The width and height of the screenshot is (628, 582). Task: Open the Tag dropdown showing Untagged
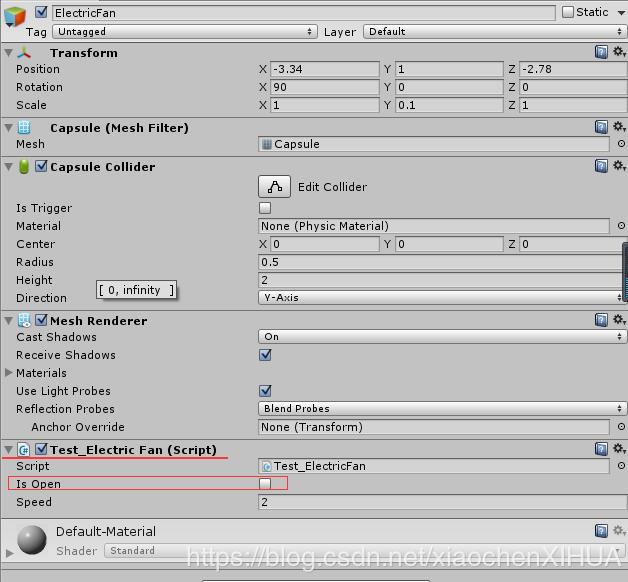point(185,31)
